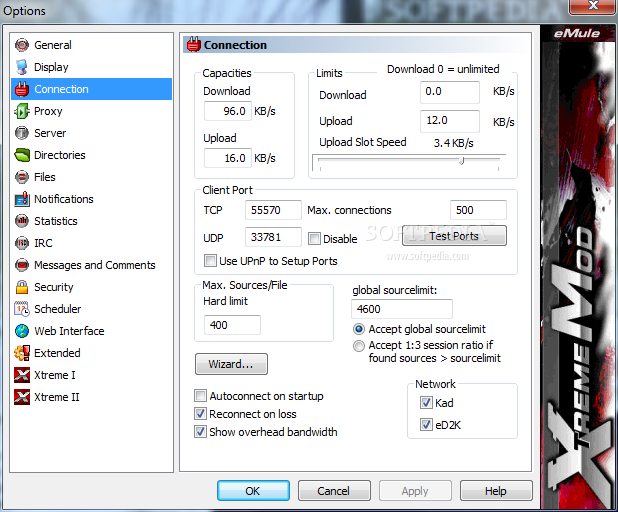Select Accept global sourcelimit radio
618x512 pixels.
pyautogui.click(x=359, y=329)
